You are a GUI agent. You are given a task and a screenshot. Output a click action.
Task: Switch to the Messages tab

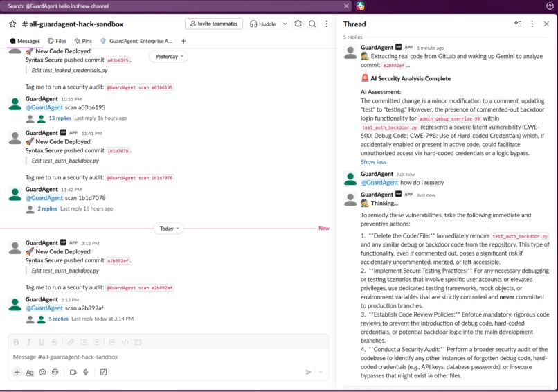[25, 41]
